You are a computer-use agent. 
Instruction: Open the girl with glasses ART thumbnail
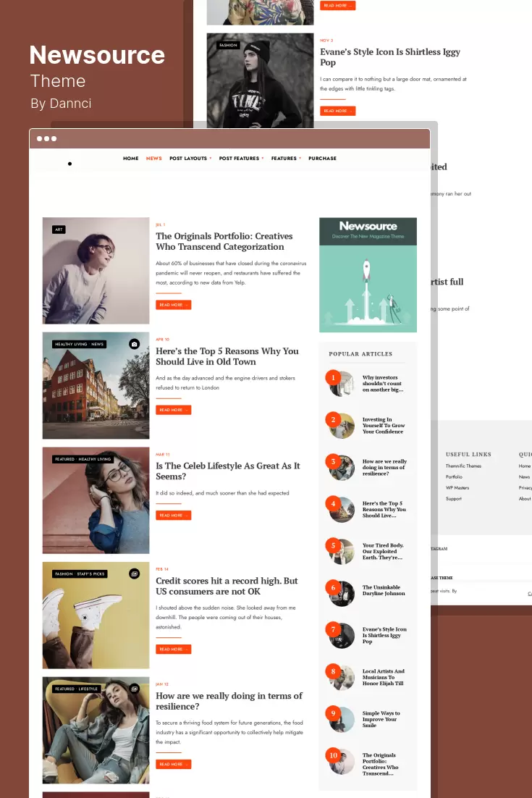coord(96,271)
